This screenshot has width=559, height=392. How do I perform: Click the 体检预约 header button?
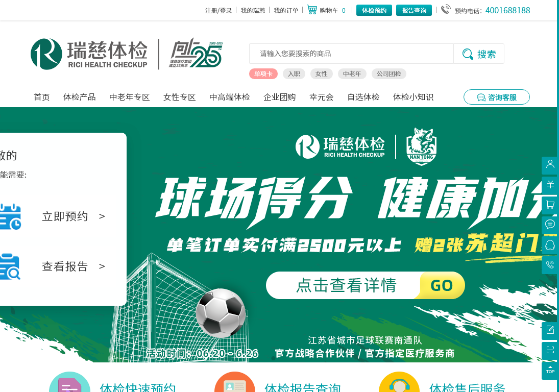[x=374, y=10]
